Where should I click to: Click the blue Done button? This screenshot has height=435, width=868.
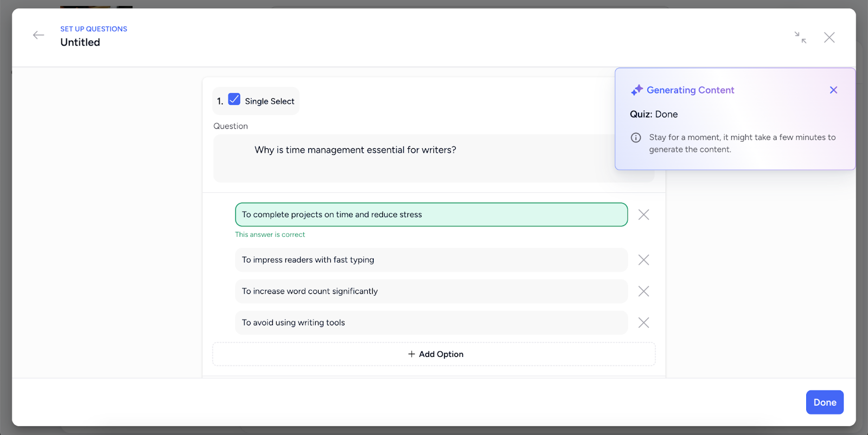825,402
